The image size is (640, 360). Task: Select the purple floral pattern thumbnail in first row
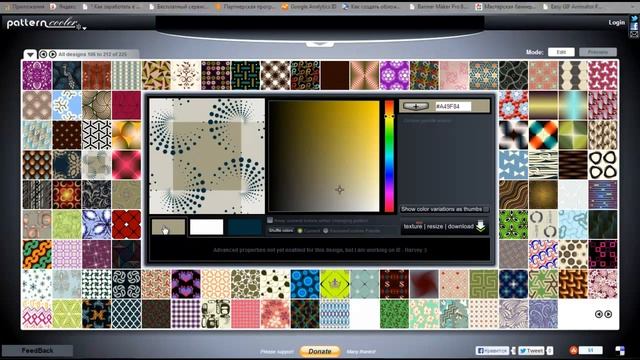[x=37, y=76]
